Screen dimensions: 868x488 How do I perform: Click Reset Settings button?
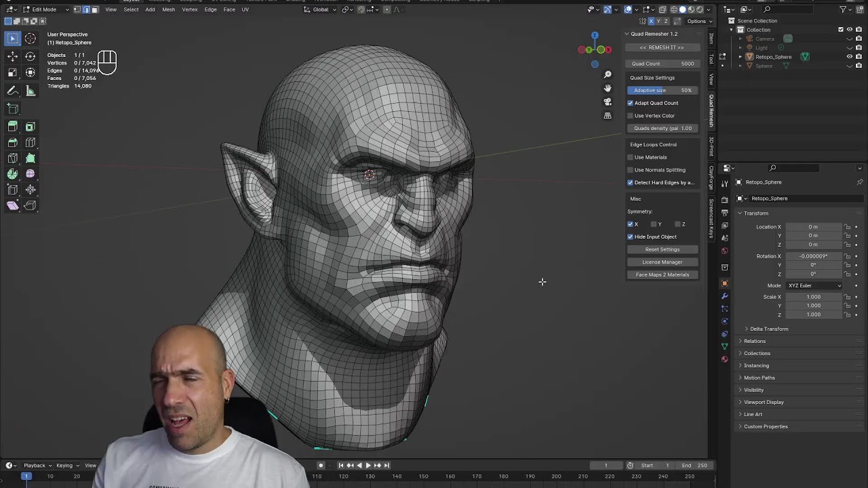662,249
